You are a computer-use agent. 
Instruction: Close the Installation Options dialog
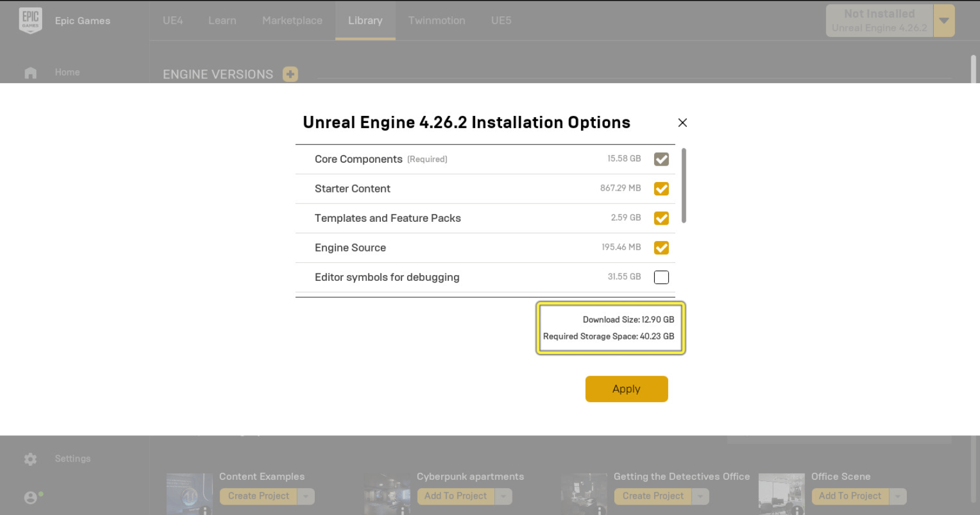coord(682,122)
